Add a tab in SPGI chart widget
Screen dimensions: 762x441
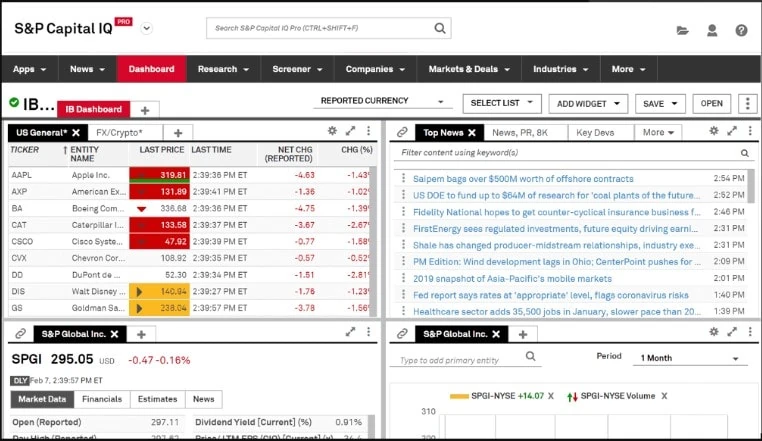pyautogui.click(x=523, y=335)
